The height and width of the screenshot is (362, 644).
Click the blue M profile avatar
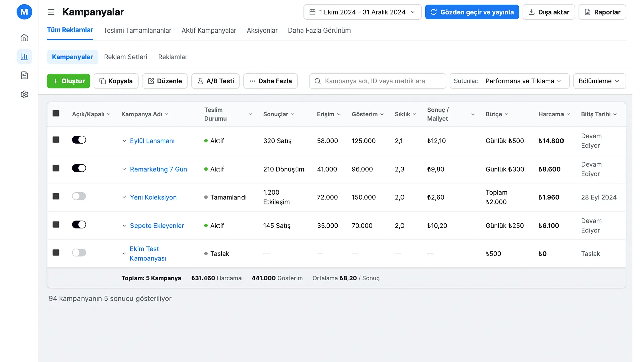(x=24, y=12)
